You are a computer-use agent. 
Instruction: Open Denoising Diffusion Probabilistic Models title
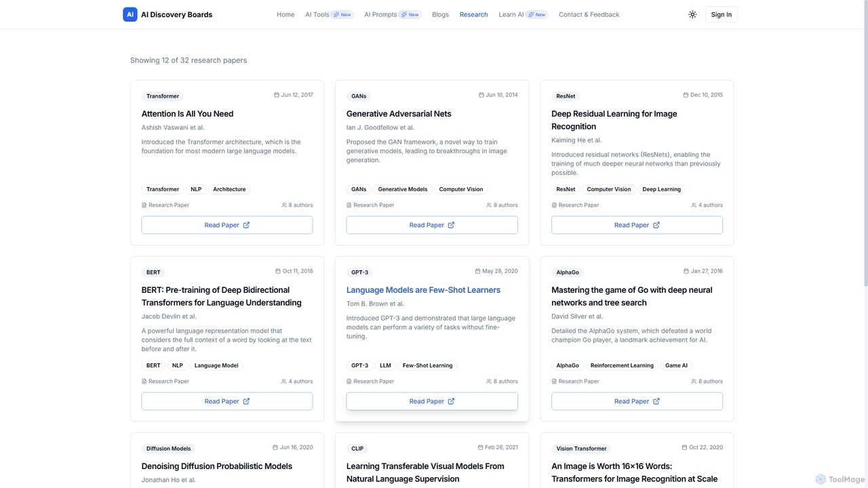(217, 466)
